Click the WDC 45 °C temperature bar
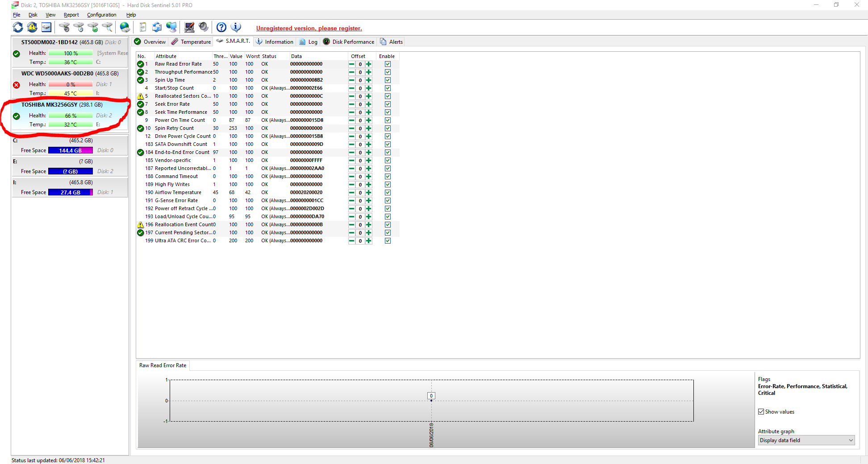Viewport: 868px width, 464px height. (71, 93)
